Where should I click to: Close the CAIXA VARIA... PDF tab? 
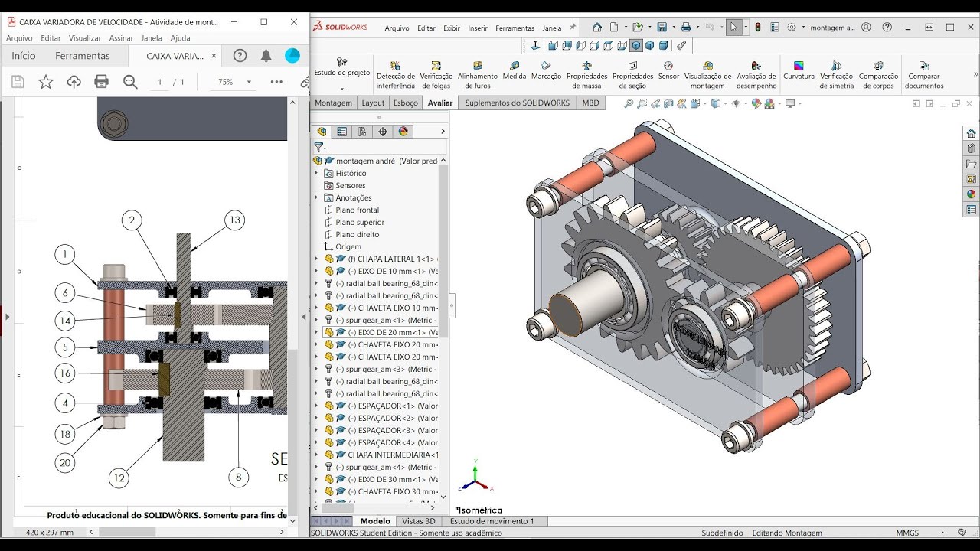coord(214,56)
